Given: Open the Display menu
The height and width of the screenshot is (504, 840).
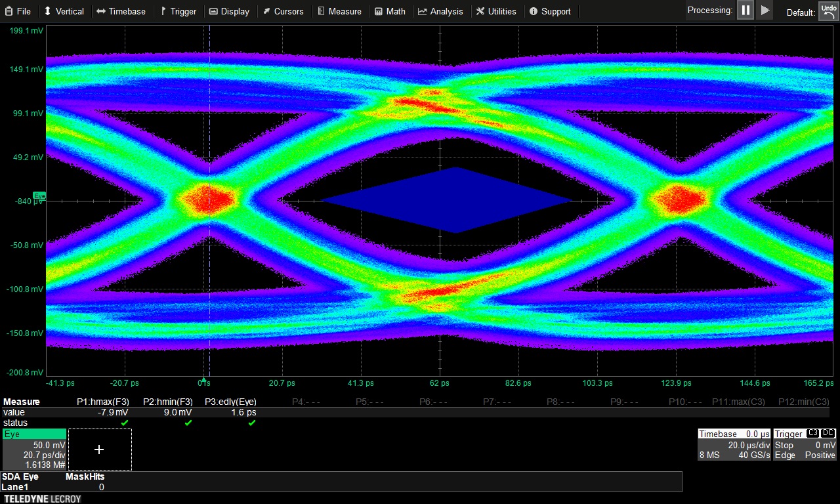Looking at the screenshot, I should tap(229, 11).
